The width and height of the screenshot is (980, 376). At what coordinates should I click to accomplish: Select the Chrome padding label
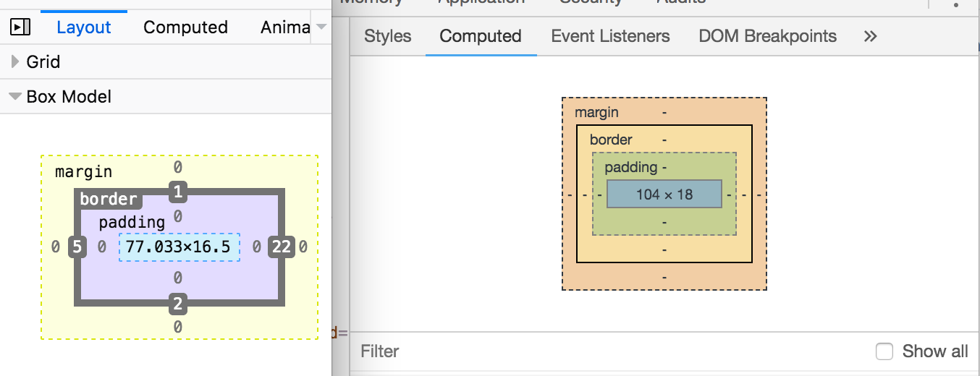(x=631, y=168)
